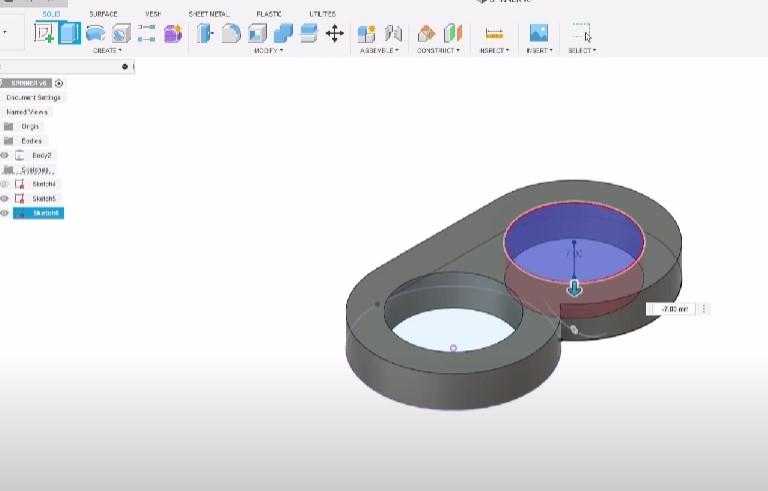Image resolution: width=768 pixels, height=491 pixels.
Task: Select the Shell tool icon
Action: coord(257,33)
